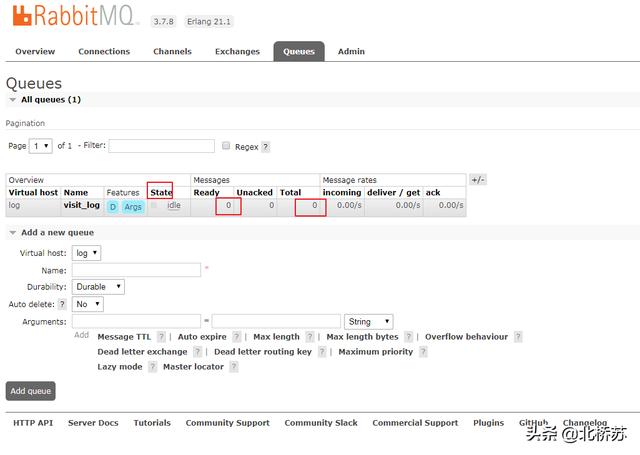Image resolution: width=640 pixels, height=455 pixels.
Task: Open the Auto delete No dropdown
Action: point(87,304)
